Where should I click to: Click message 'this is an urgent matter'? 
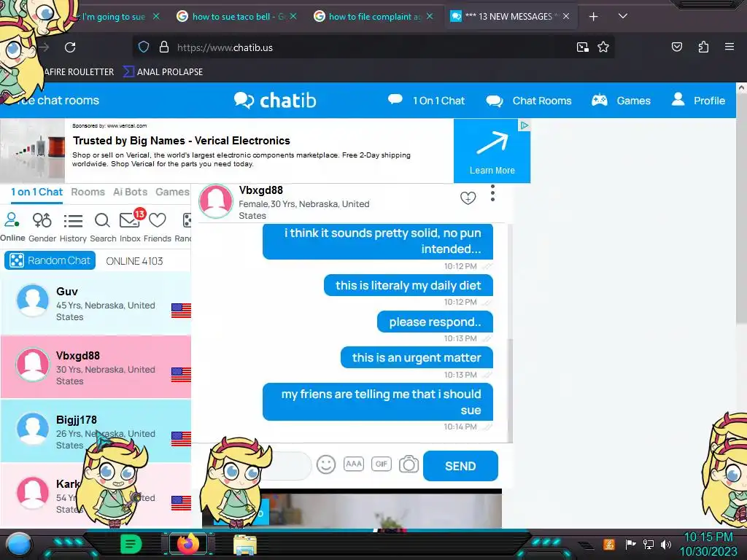(x=417, y=357)
